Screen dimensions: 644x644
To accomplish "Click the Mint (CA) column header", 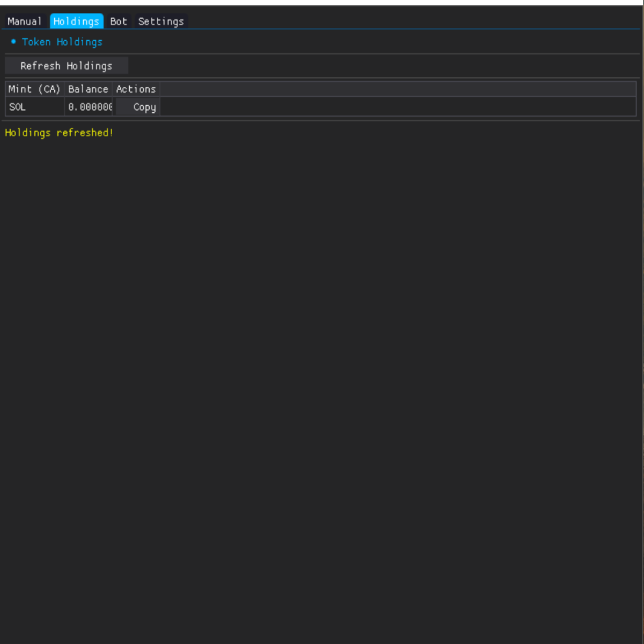I will coord(34,89).
